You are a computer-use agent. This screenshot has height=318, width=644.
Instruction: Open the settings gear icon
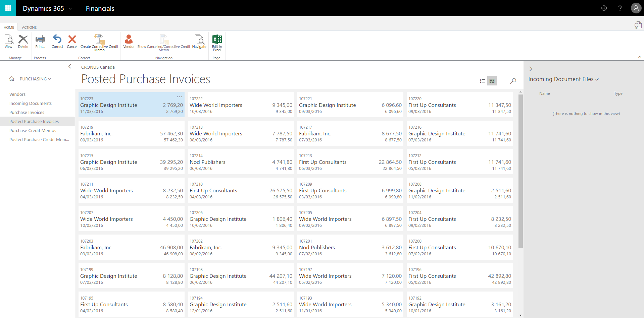[604, 8]
